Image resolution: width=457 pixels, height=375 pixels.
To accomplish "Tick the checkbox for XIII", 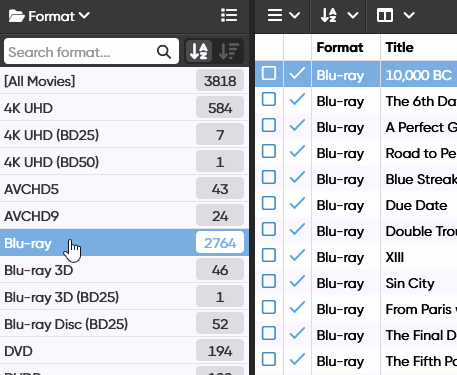I will [x=269, y=255].
